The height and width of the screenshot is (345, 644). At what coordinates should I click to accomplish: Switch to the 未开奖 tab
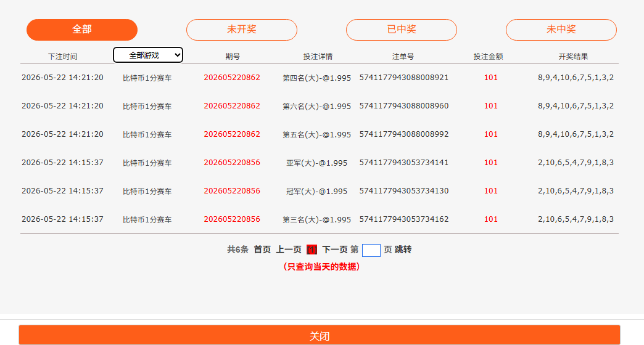coord(242,30)
